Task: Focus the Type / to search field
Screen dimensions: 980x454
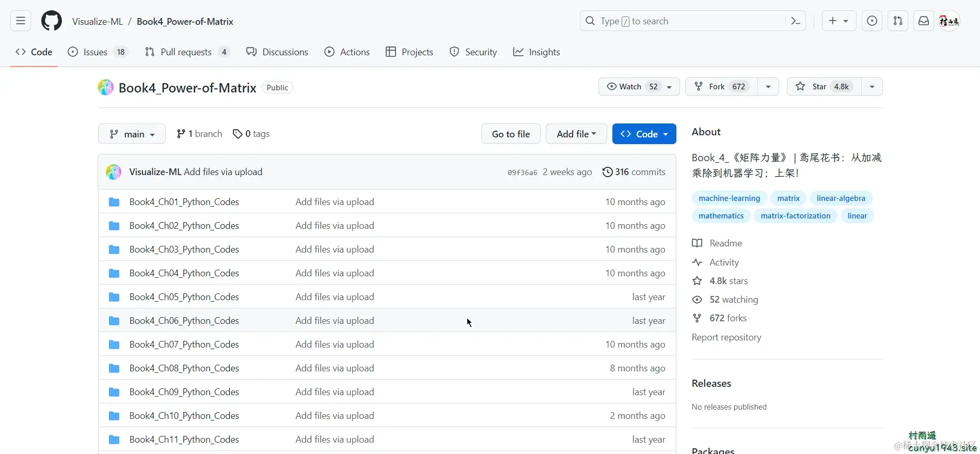Action: [692, 21]
